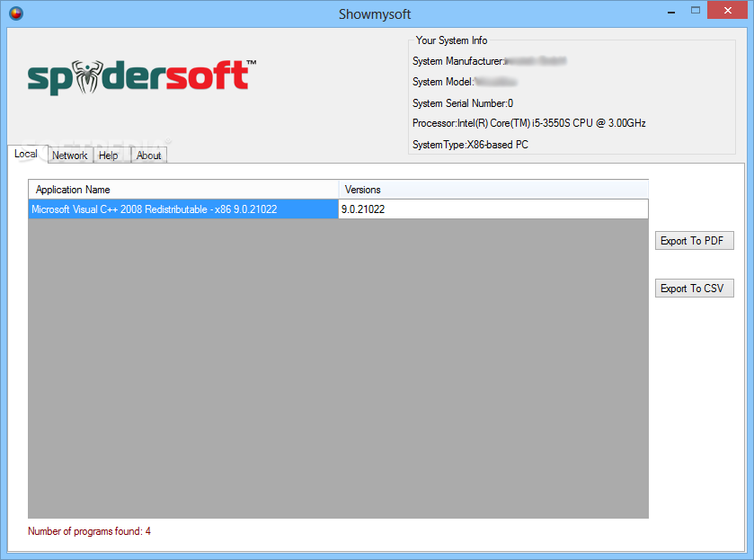Click Number of programs found text
Screen dimensions: 754x560
(89, 531)
